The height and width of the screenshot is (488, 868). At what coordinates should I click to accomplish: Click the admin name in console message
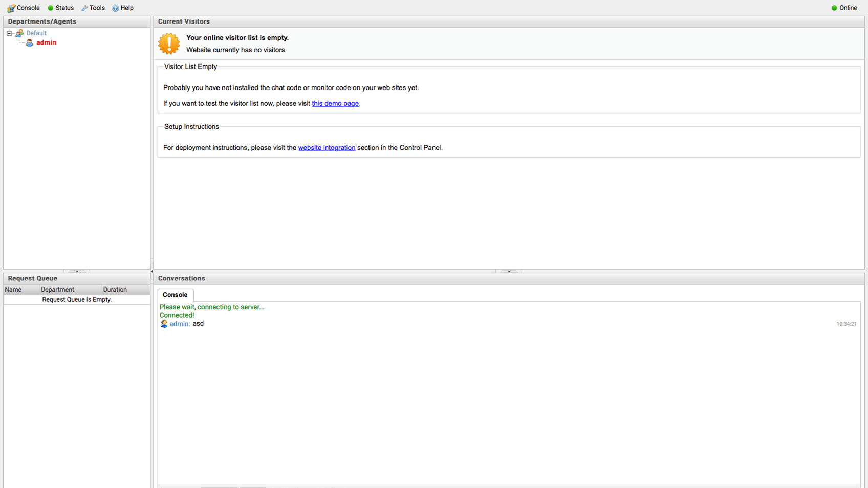180,324
